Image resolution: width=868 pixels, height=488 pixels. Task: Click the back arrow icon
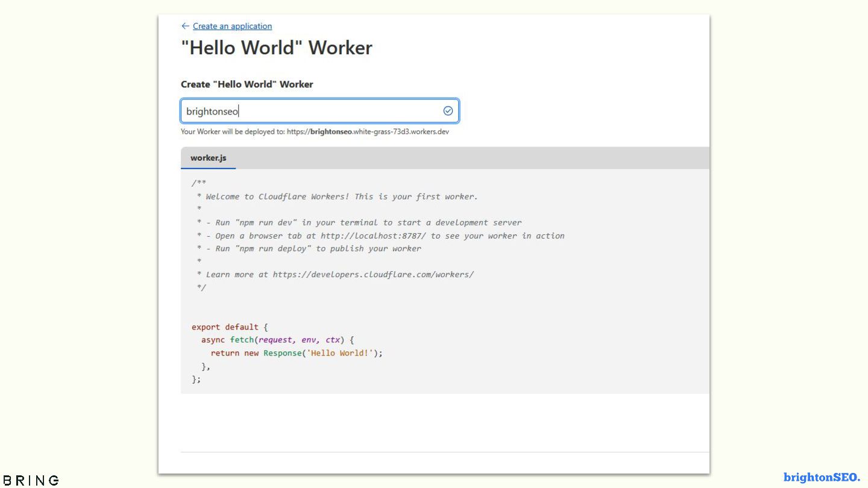pos(185,26)
